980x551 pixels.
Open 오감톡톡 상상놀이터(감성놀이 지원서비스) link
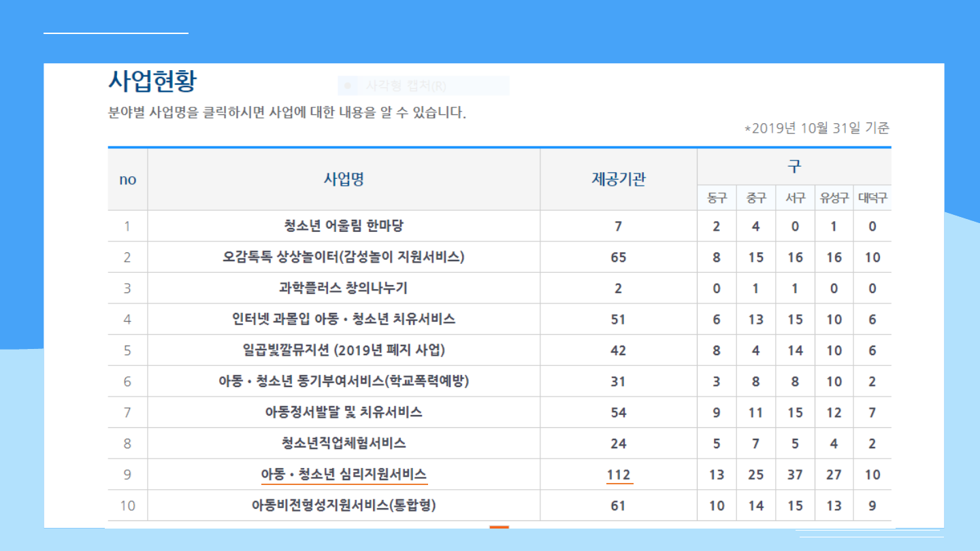click(x=344, y=257)
